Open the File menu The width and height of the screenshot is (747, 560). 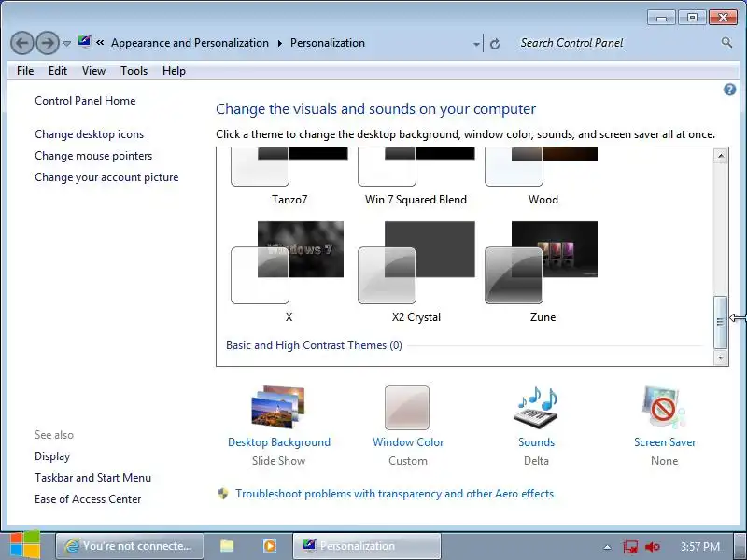coord(25,71)
